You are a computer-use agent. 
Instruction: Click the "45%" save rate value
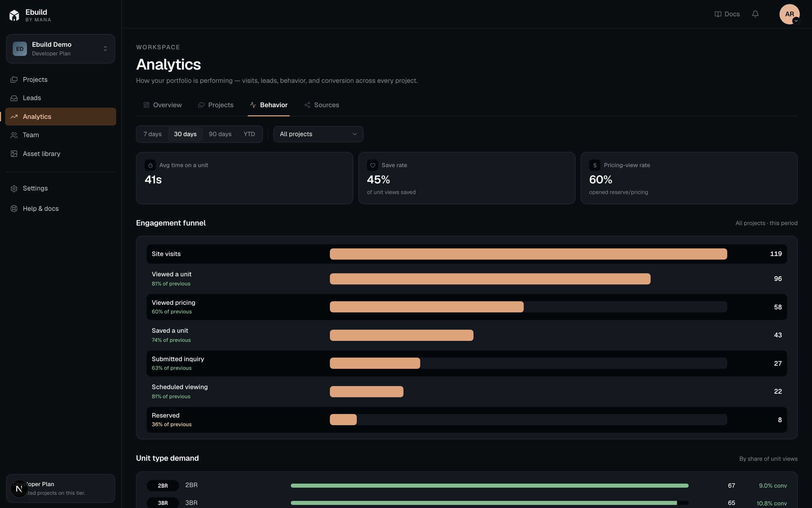[378, 180]
